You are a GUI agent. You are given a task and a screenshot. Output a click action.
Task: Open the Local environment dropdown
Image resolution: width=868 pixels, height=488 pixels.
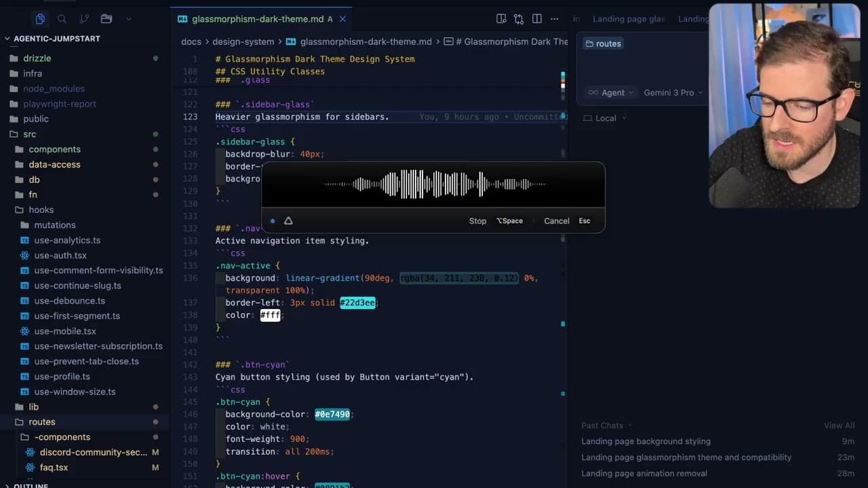click(x=603, y=118)
